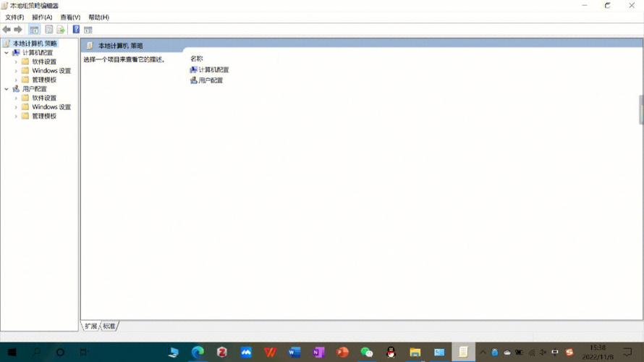Switch to the 扩展 tab
Screen dimensions: 644x362
pos(90,327)
